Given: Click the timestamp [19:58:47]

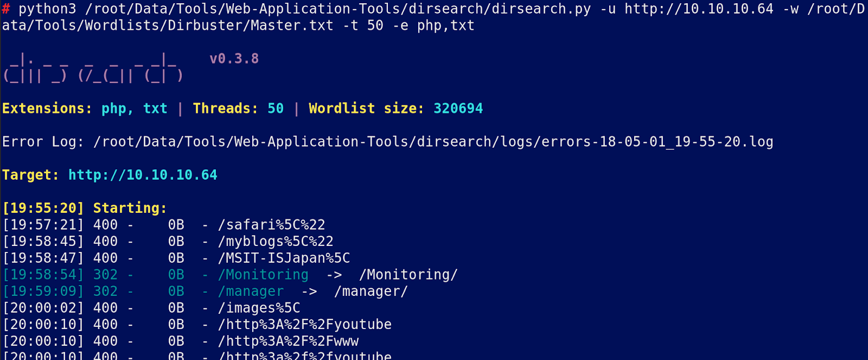Looking at the screenshot, I should click(43, 258).
